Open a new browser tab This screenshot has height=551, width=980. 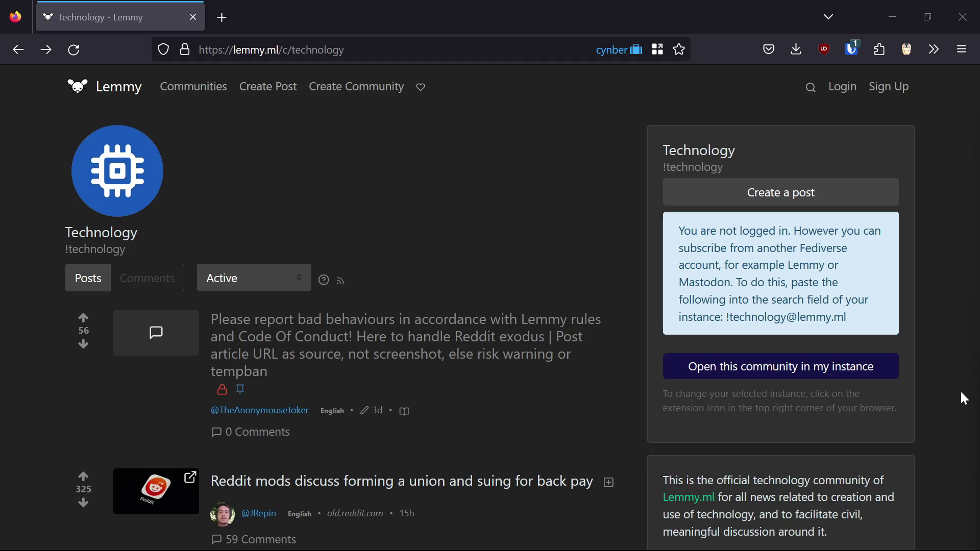point(222,17)
